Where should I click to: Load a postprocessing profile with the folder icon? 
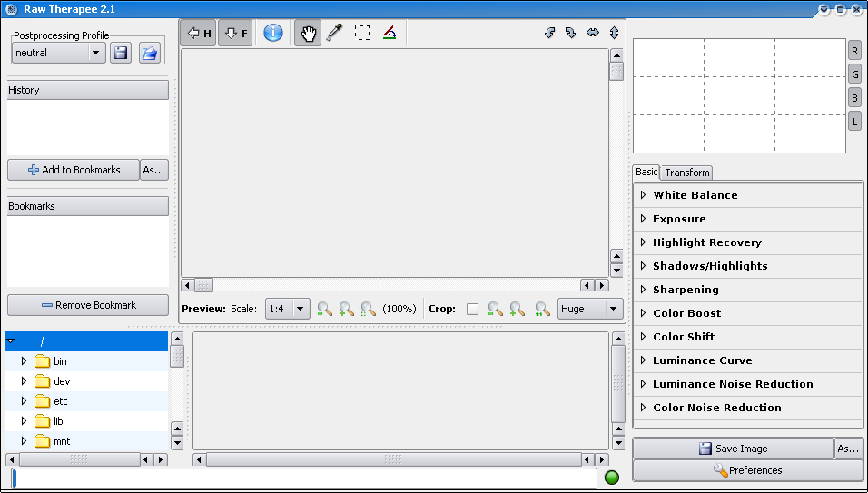150,54
